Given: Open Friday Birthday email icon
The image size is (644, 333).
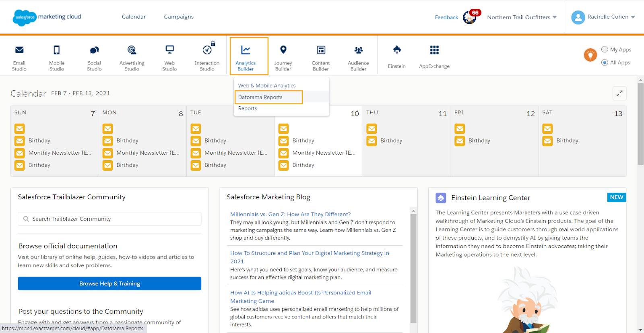Looking at the screenshot, I should [x=460, y=141].
